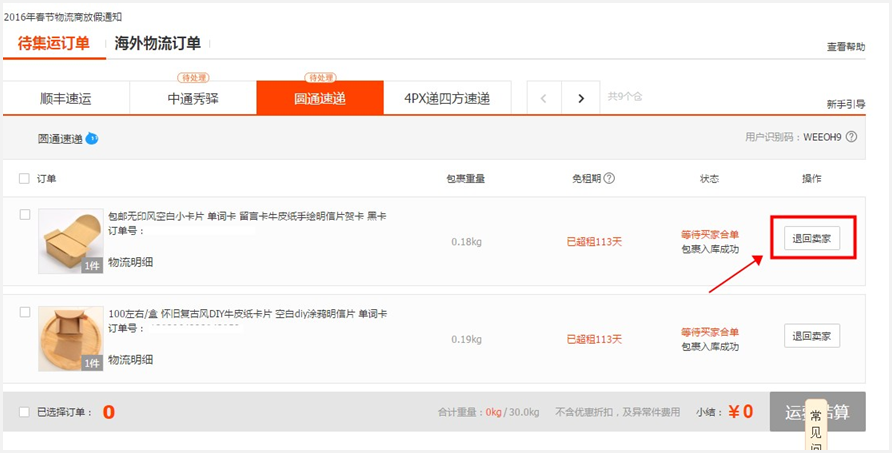Click the 0.18kg package weight value
The height and width of the screenshot is (453, 892).
[x=466, y=242]
